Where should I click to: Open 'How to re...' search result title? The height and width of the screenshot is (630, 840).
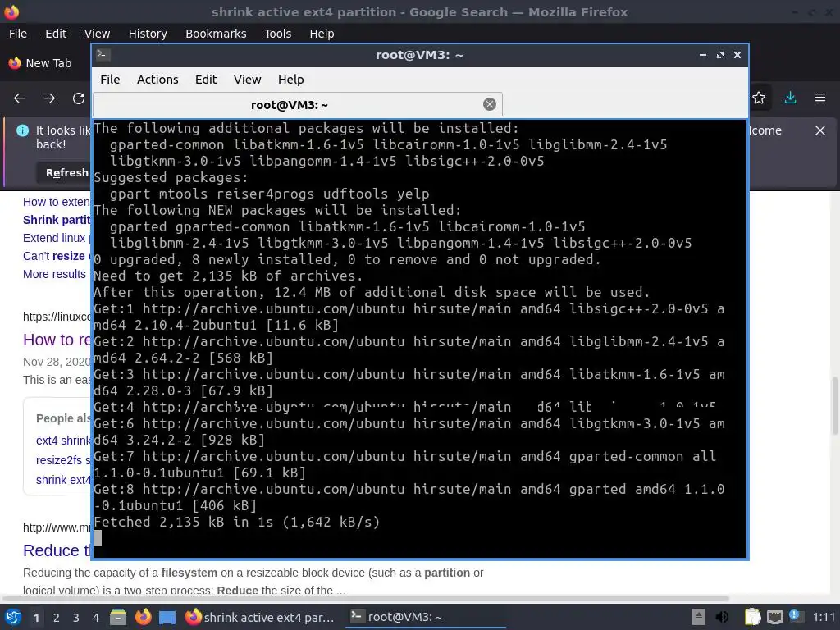coord(57,340)
